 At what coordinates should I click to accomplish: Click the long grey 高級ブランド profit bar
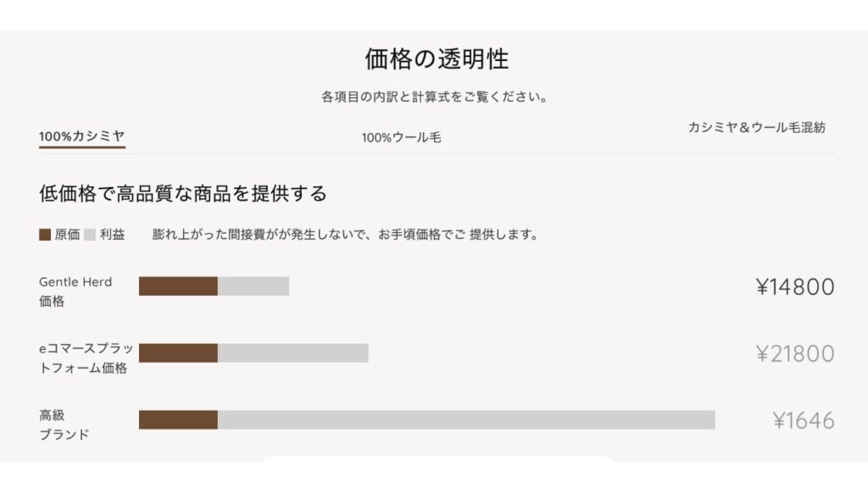click(467, 420)
